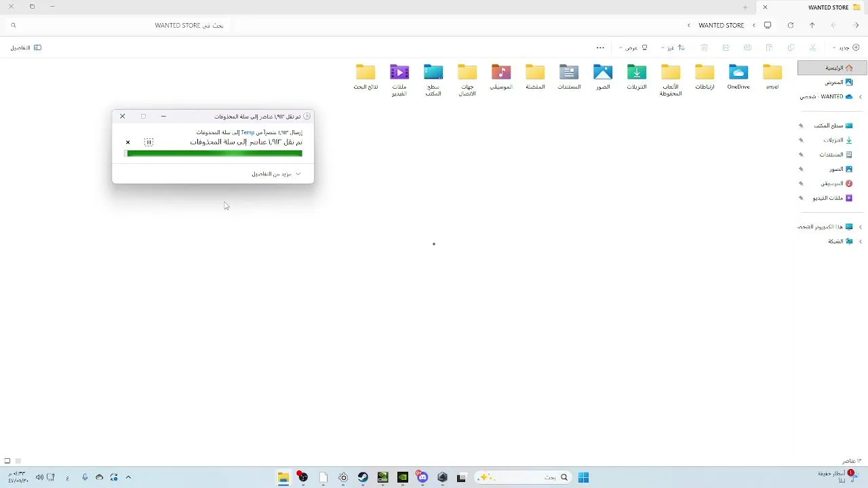Select pinned ملفات الفيديو (Videos) in sidebar
Viewport: 868px width, 488px height.
point(833,198)
